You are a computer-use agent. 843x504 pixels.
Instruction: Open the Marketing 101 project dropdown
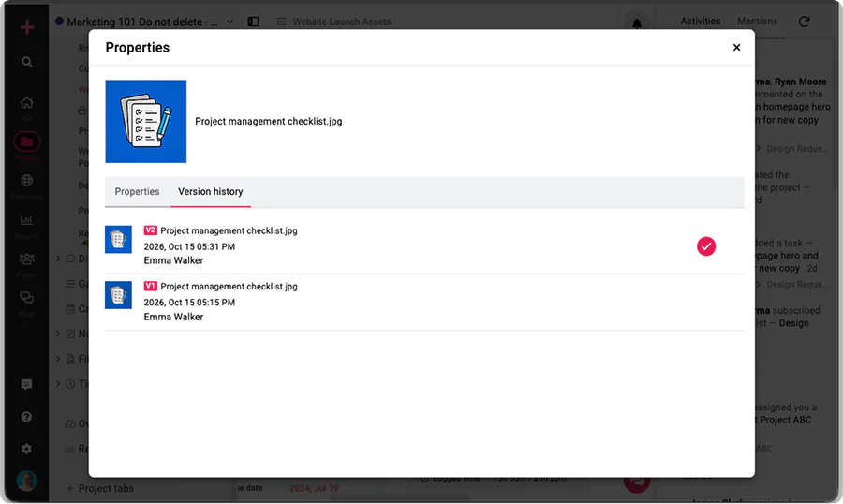(230, 22)
